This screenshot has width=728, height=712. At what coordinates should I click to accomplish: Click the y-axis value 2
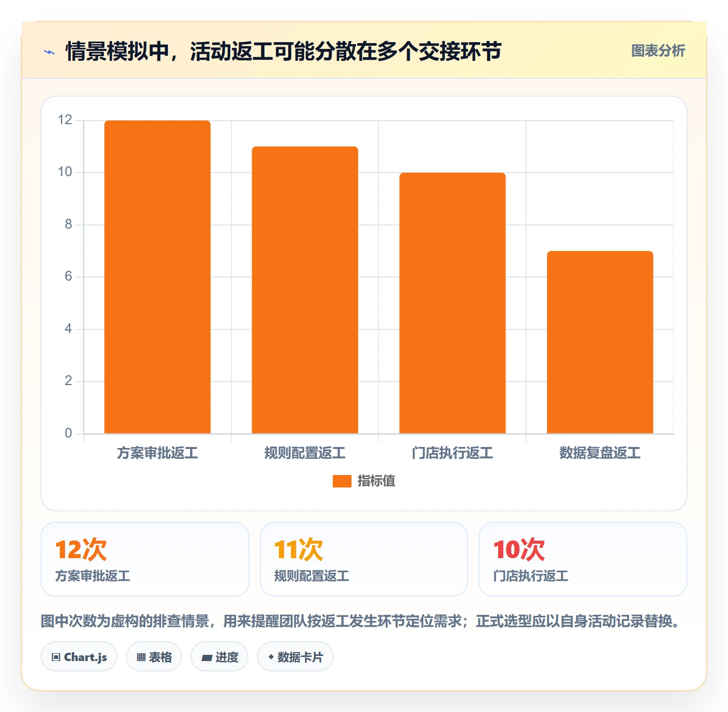point(68,381)
